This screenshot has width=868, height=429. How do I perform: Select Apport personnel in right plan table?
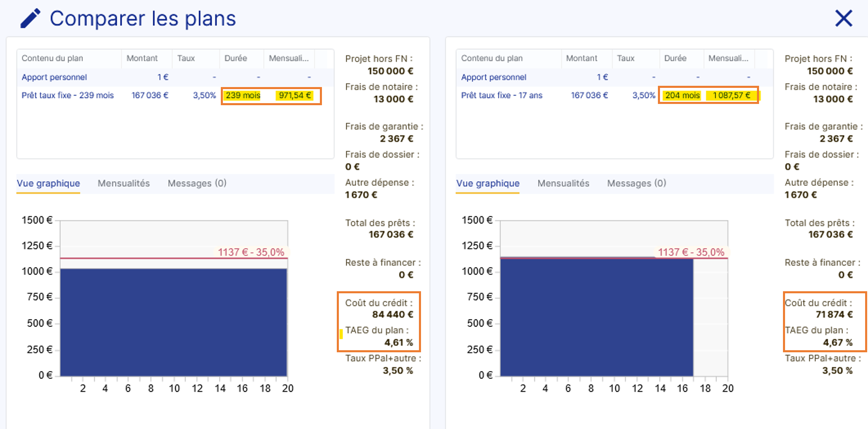tap(494, 77)
